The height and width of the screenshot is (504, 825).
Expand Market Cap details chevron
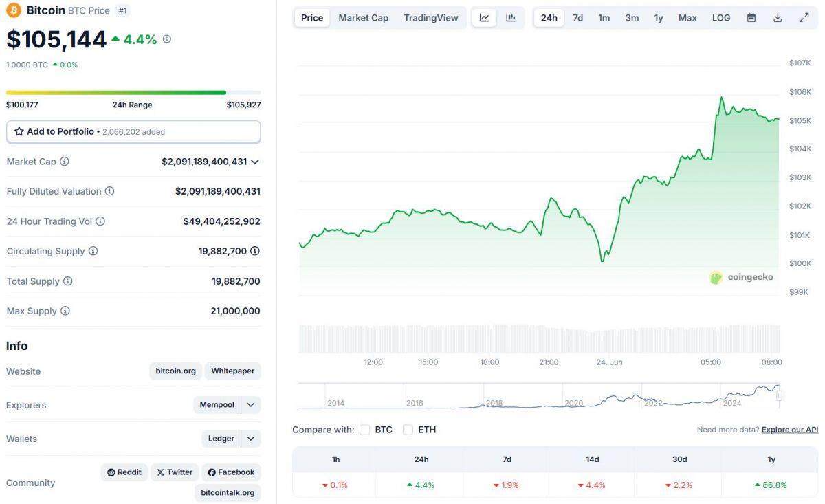pyautogui.click(x=255, y=162)
